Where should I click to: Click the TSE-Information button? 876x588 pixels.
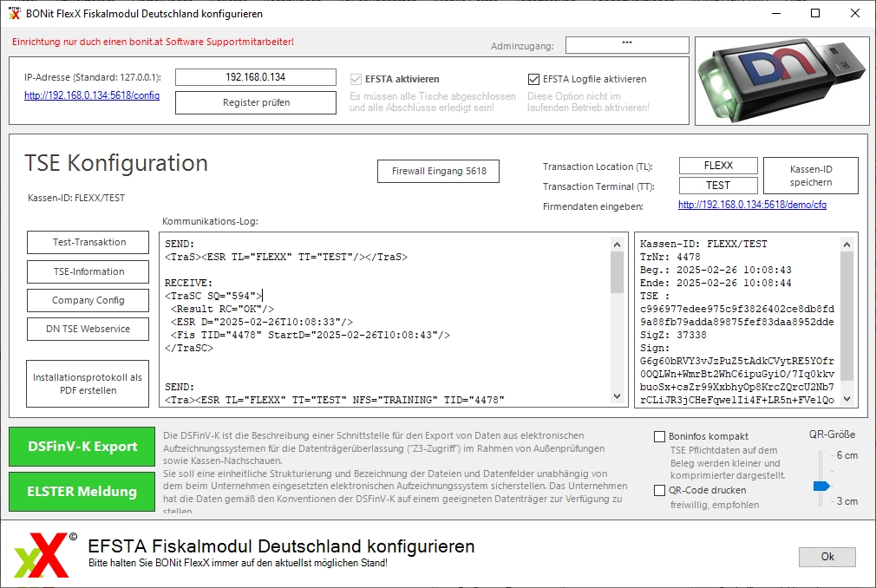click(88, 272)
